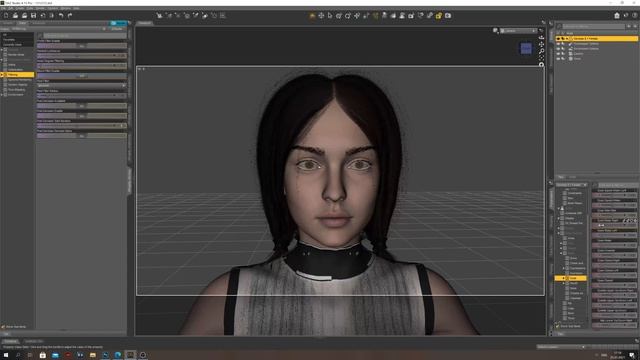Expand the General group in Render Settings
Image resolution: width=640 pixels, height=360 pixels.
2,49
